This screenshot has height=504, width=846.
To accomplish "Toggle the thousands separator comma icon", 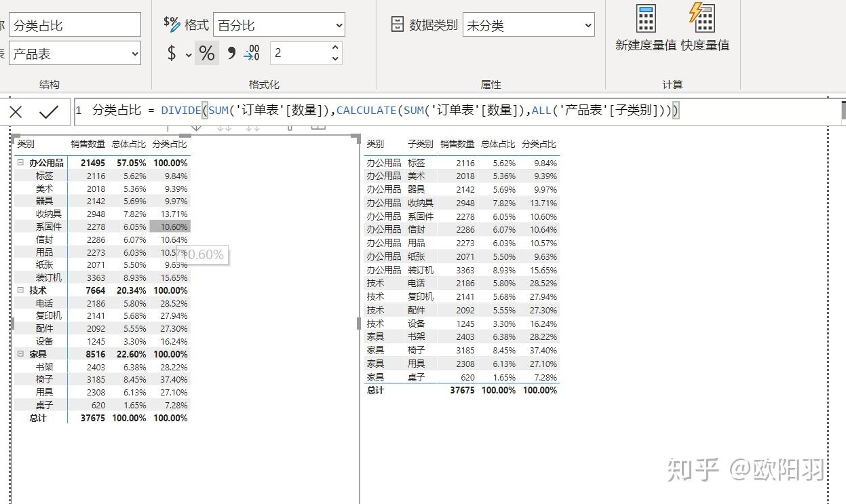I will tap(231, 53).
